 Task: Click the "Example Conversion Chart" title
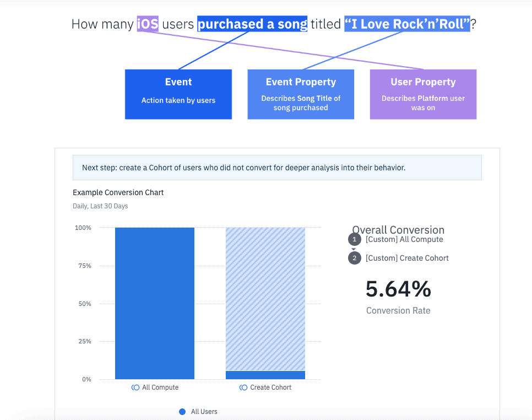[x=118, y=192]
